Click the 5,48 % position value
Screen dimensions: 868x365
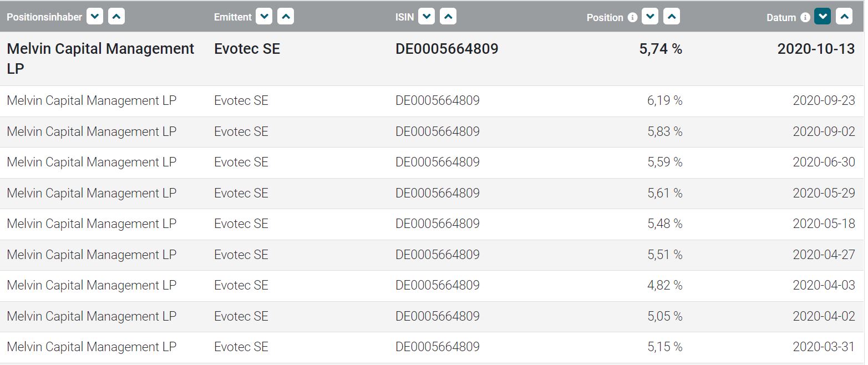(664, 224)
